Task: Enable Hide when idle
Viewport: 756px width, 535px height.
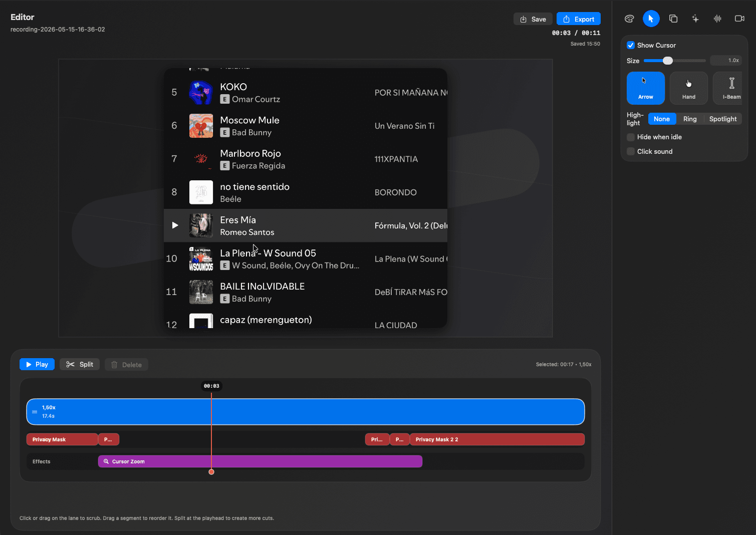Action: (631, 137)
